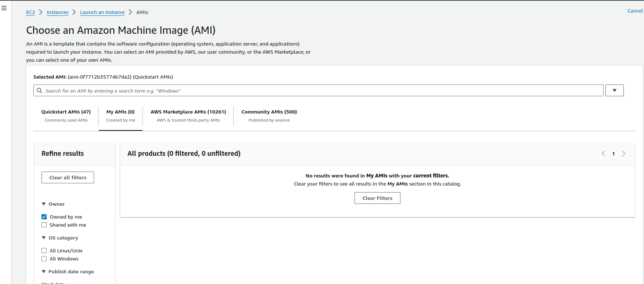
Task: Open the EC2 breadcrumb link
Action: pos(30,12)
